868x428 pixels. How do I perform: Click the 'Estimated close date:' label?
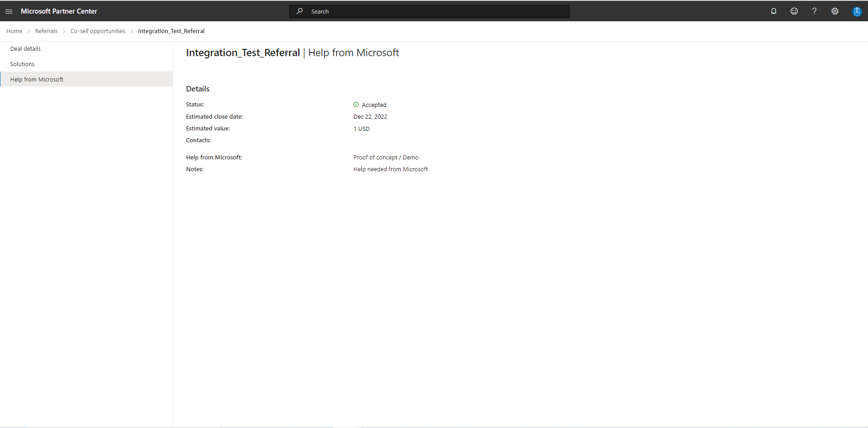(214, 117)
